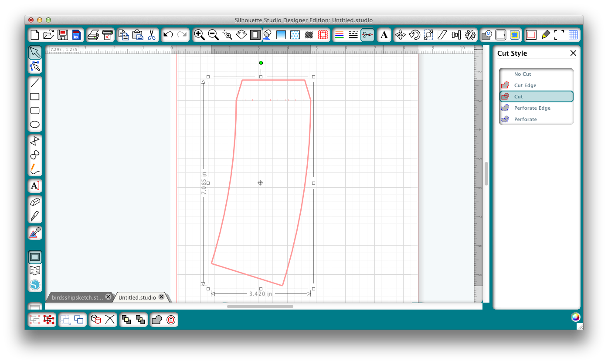Select the Eraser tool
608x364 pixels.
[35, 202]
